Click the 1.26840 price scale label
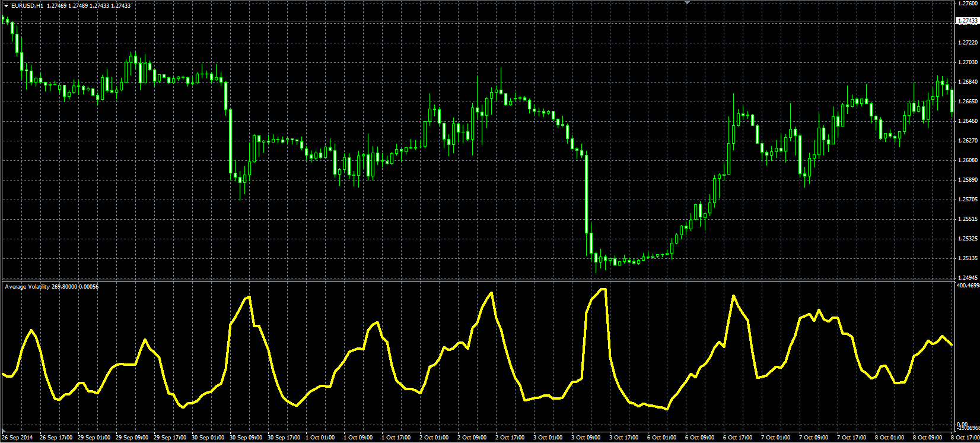 [968, 82]
